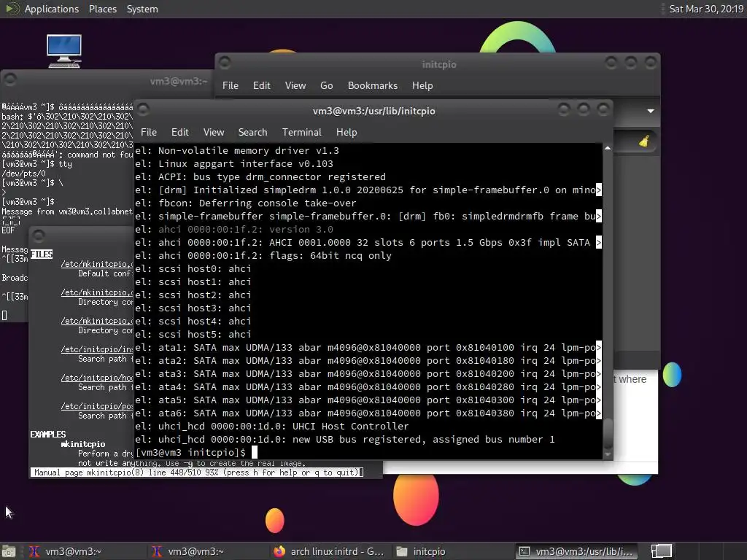
Task: Open Search menu in the terminal window
Action: click(x=252, y=133)
